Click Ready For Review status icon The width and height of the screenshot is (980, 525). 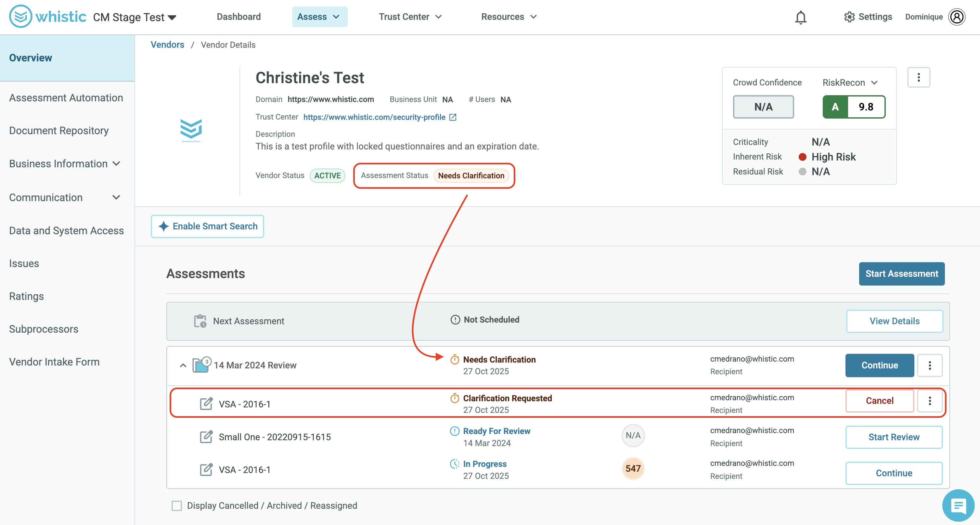(x=455, y=431)
